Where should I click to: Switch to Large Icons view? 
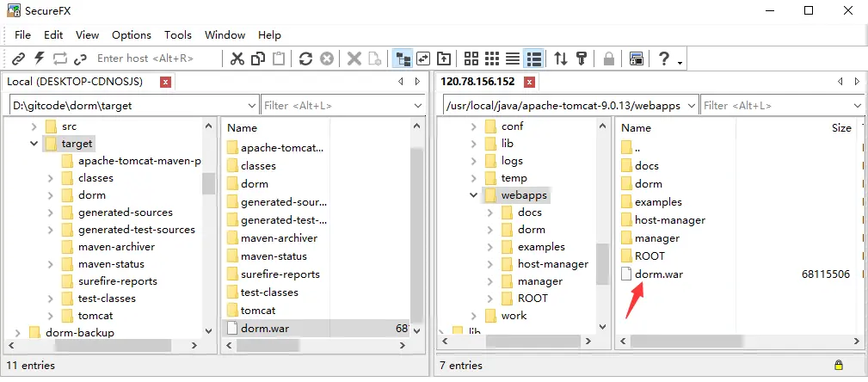coord(471,59)
